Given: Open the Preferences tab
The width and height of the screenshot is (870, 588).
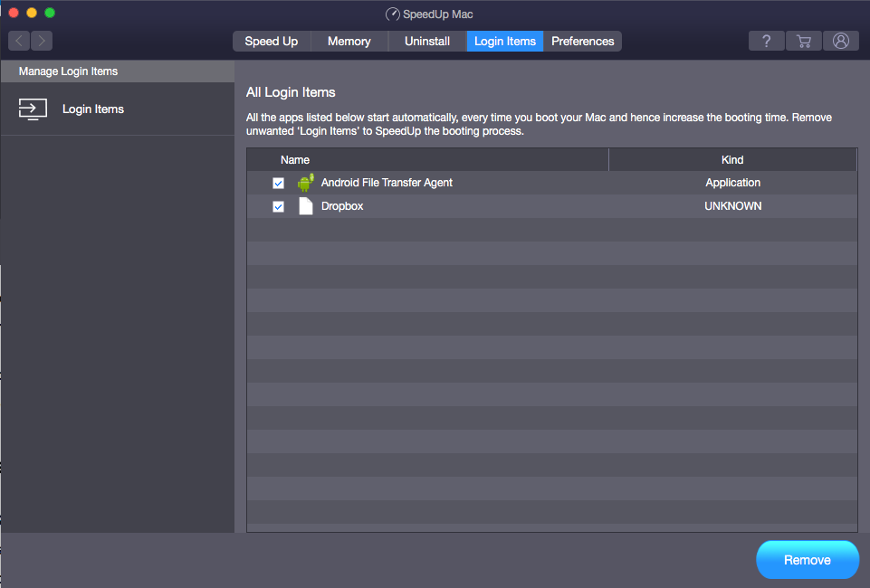Looking at the screenshot, I should click(x=582, y=41).
